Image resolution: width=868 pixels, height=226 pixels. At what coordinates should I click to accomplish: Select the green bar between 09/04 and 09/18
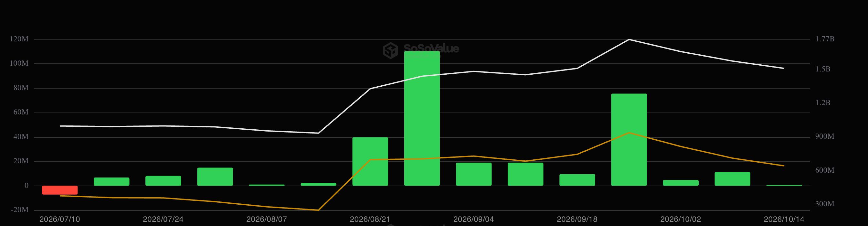[525, 174]
